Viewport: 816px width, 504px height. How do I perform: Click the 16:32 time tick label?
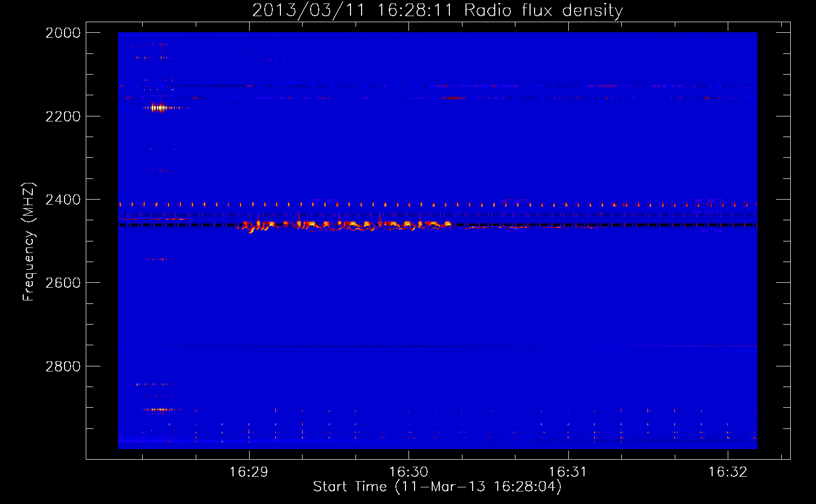tap(728, 472)
